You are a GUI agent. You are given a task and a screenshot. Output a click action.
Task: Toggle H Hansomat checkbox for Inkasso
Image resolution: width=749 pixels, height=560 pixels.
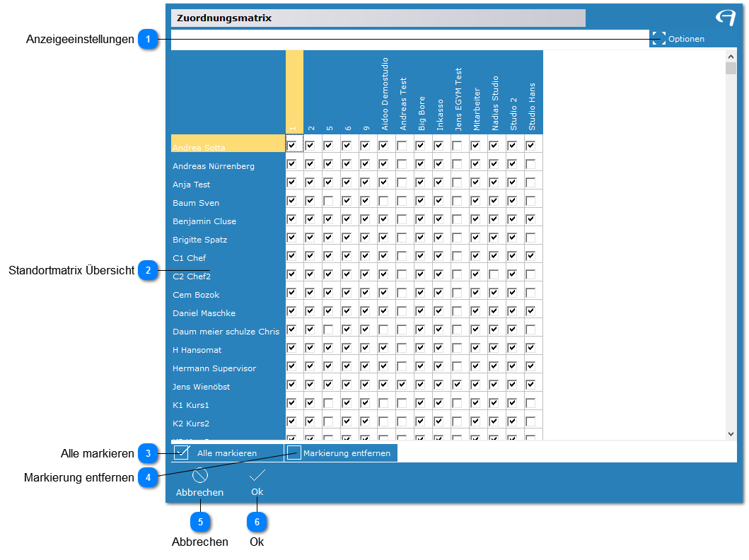coord(439,348)
